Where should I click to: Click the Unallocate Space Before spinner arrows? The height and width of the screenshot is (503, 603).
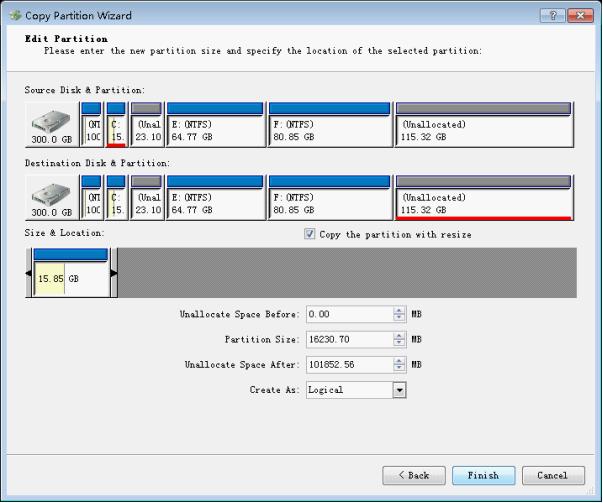399,314
